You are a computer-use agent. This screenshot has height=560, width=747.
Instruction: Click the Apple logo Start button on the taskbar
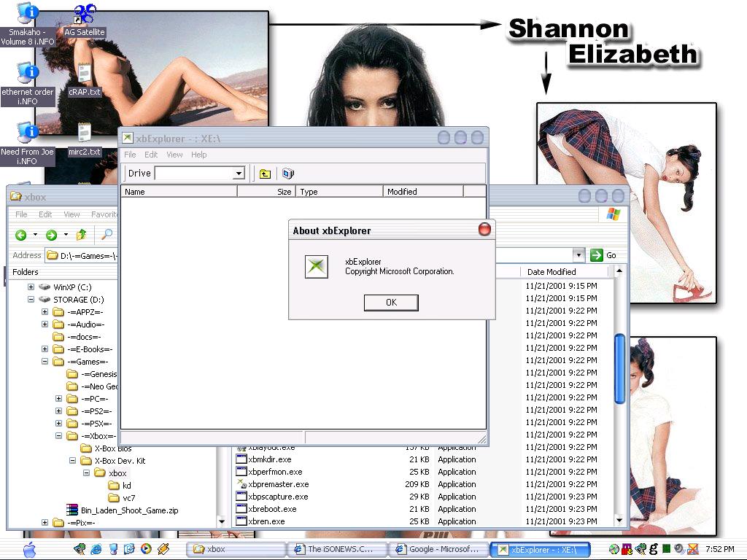(x=29, y=549)
